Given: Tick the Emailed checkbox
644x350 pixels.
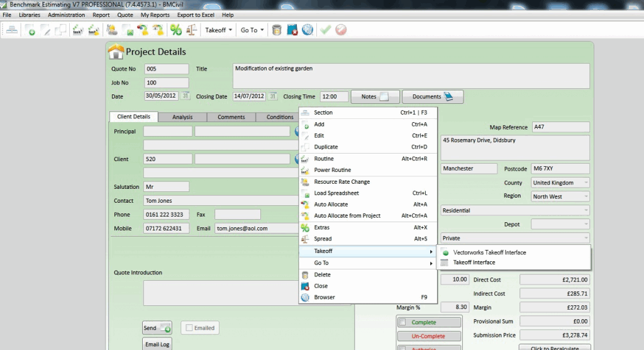Looking at the screenshot, I should coord(189,328).
